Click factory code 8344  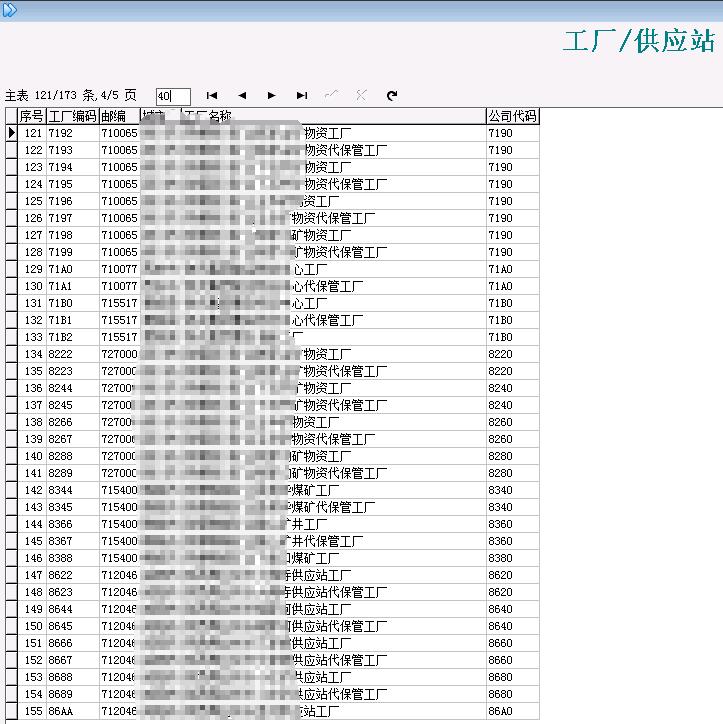coord(60,490)
